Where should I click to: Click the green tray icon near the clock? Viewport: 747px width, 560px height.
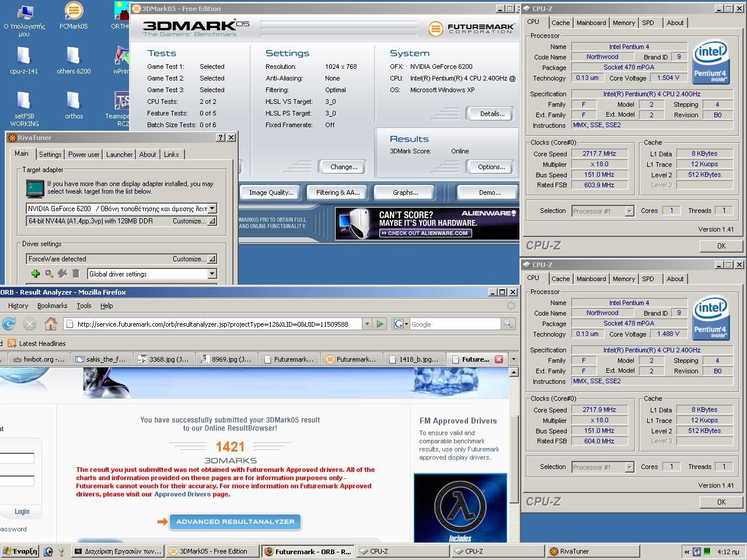point(707,551)
